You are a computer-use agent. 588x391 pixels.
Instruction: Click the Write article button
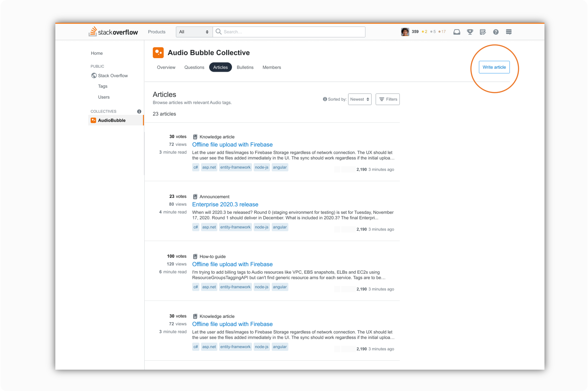(494, 67)
